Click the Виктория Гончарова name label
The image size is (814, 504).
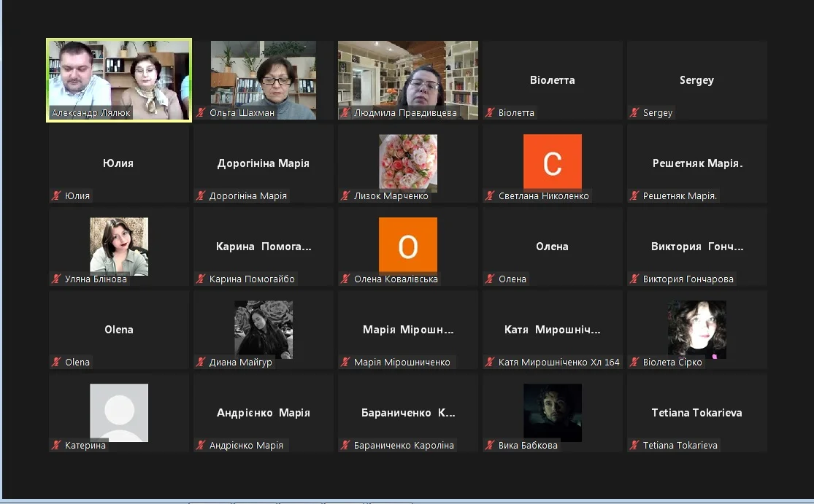pos(688,279)
